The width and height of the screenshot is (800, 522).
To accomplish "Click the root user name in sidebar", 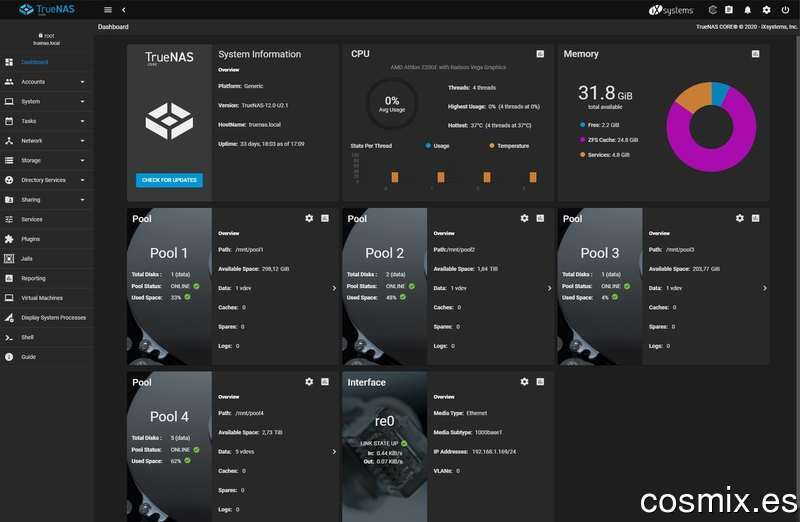I will [49, 36].
